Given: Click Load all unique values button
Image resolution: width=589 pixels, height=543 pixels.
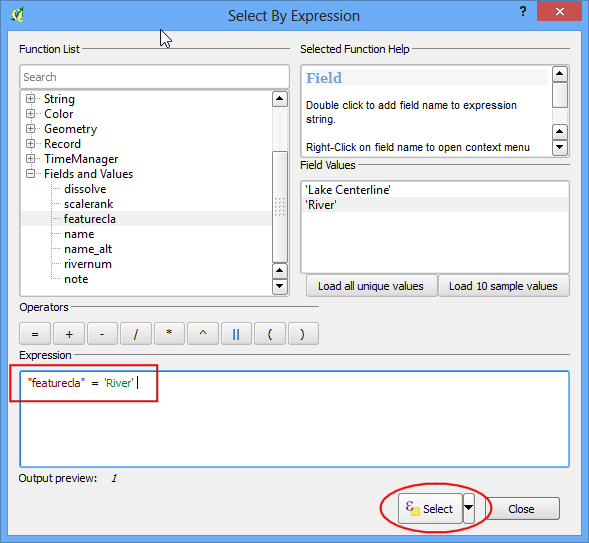Looking at the screenshot, I should click(371, 286).
